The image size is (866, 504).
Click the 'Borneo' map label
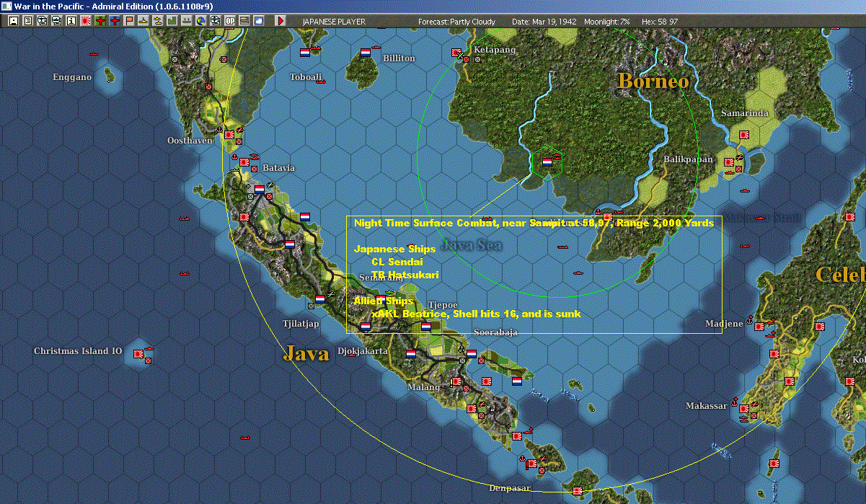pyautogui.click(x=653, y=81)
